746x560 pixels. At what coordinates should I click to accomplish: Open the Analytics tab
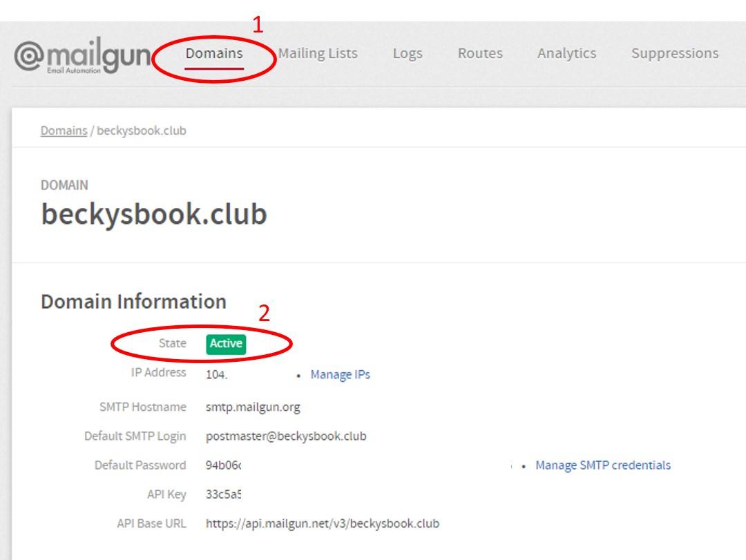[x=566, y=53]
